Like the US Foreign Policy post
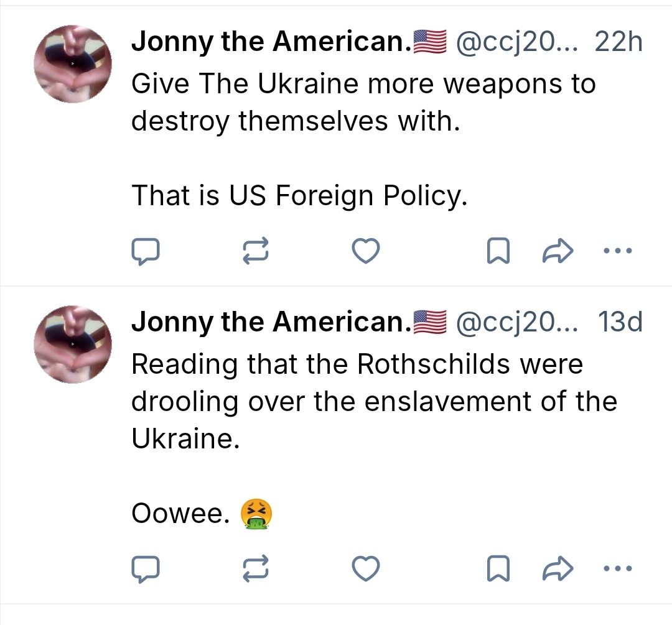 coord(365,251)
